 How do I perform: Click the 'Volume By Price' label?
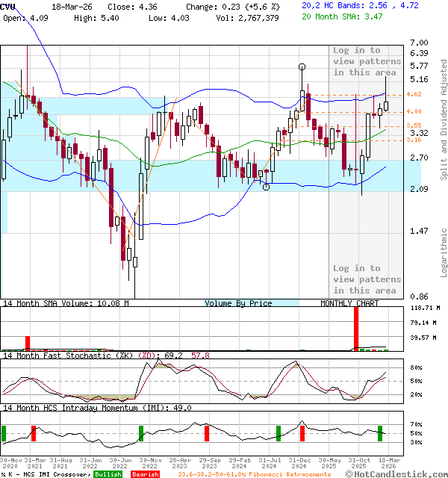[238, 303]
